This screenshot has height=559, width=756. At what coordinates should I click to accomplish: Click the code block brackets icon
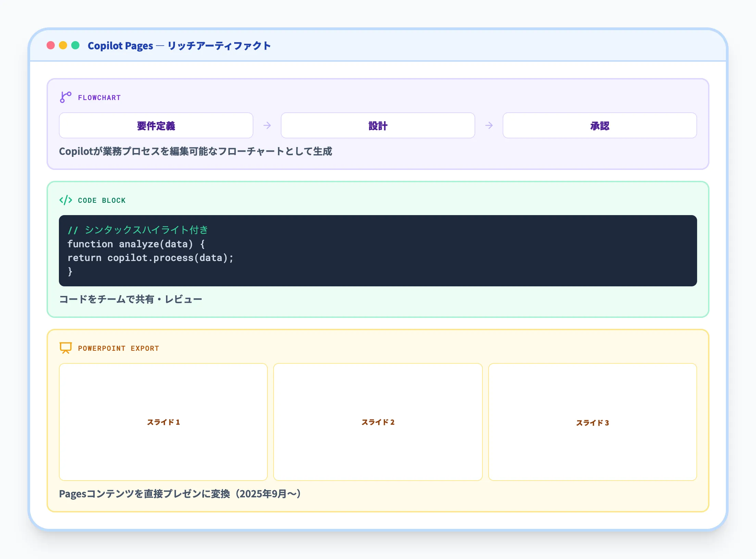pyautogui.click(x=65, y=200)
